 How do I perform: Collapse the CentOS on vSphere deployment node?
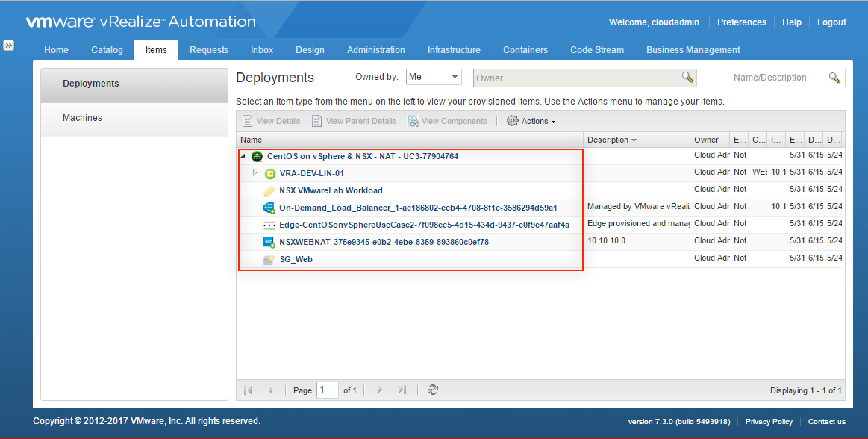tap(243, 157)
